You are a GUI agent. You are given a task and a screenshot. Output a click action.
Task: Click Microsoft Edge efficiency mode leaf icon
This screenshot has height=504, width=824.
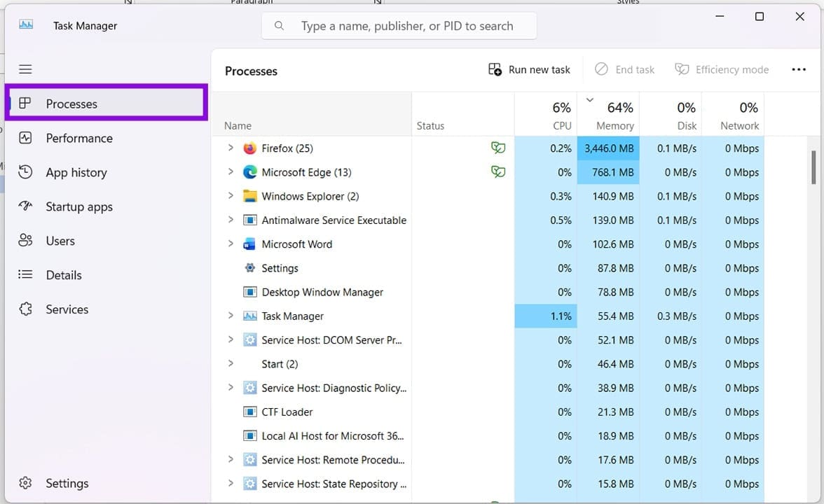tap(497, 171)
